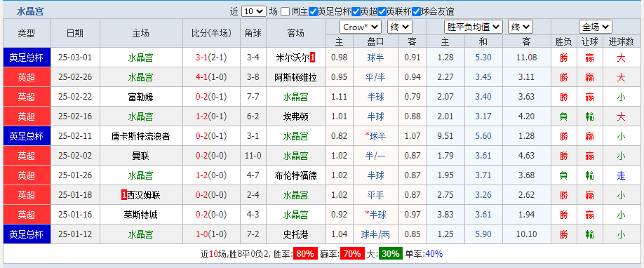Click the 日期 column header
This screenshot has width=644, height=268.
coord(75,33)
